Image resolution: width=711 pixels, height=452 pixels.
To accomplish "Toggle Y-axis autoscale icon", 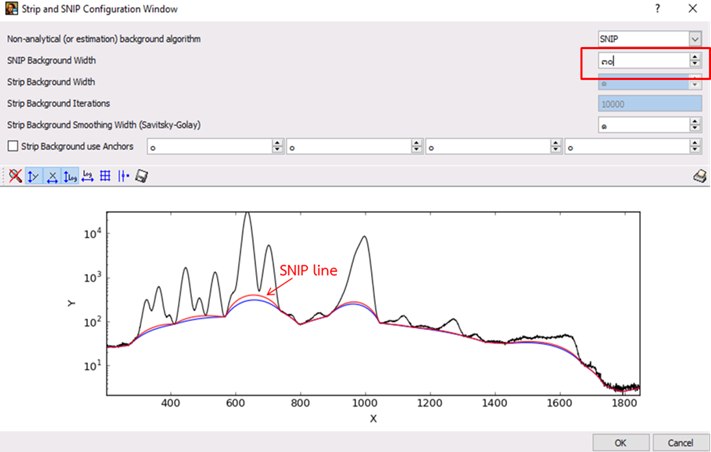I will (x=34, y=176).
